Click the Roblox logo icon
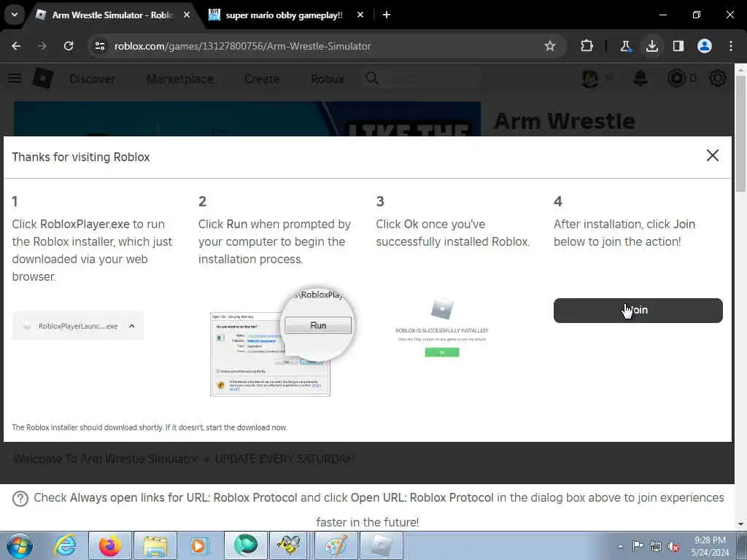747x560 pixels. (43, 79)
